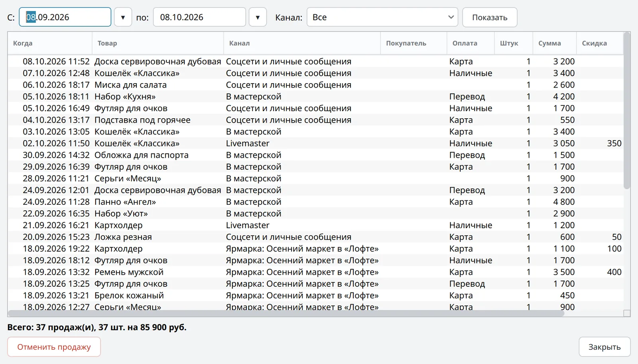The width and height of the screenshot is (638, 364).
Task: Select the Набор «Кухня» row
Action: pos(315,96)
